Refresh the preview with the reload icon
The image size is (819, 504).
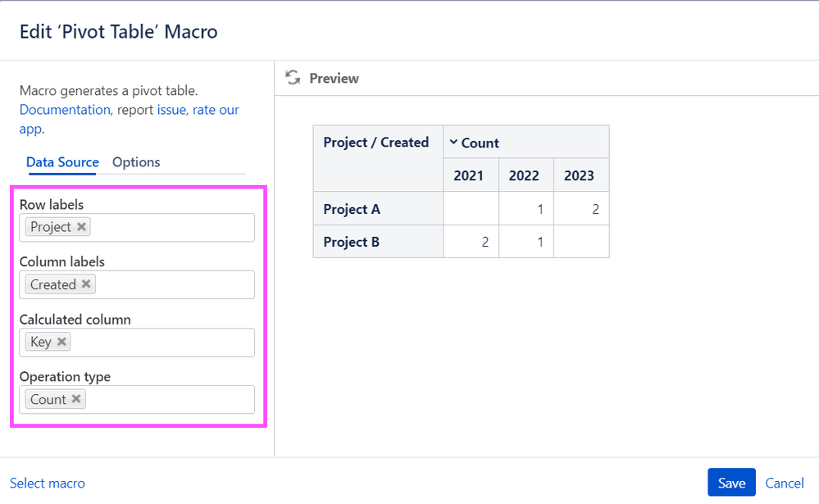click(x=293, y=78)
